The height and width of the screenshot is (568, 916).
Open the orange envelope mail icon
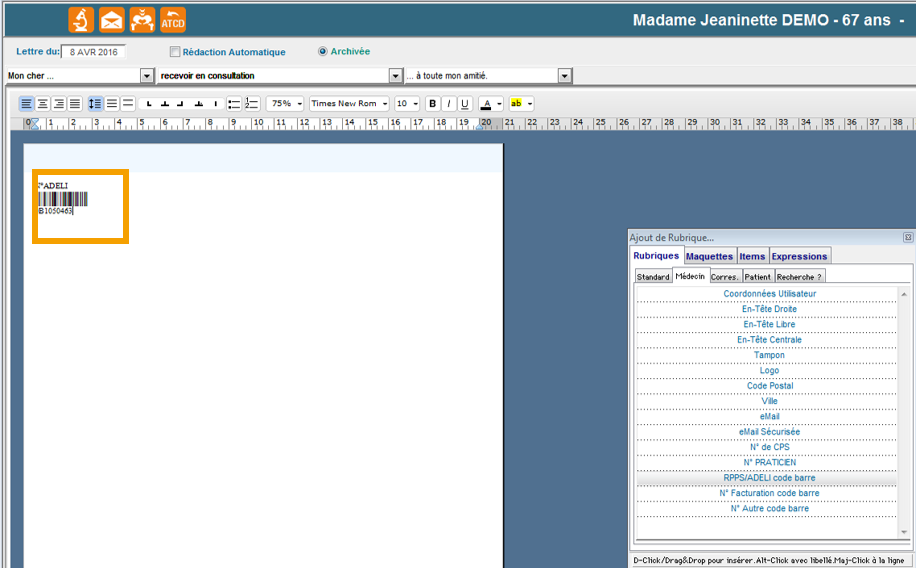pyautogui.click(x=112, y=20)
